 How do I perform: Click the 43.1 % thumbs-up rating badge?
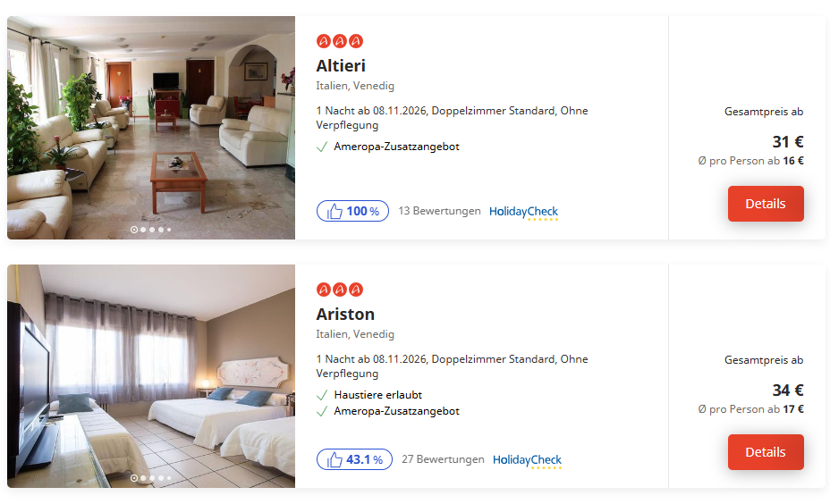click(354, 459)
